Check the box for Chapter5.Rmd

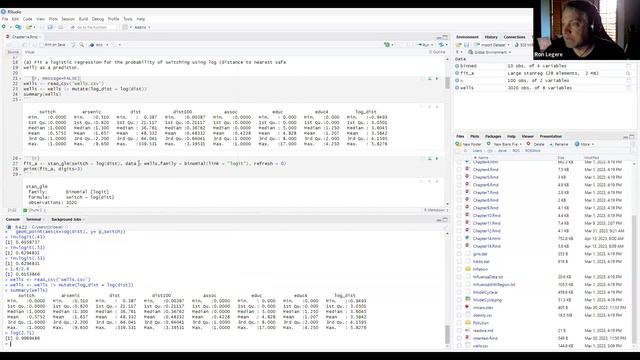coord(459,177)
